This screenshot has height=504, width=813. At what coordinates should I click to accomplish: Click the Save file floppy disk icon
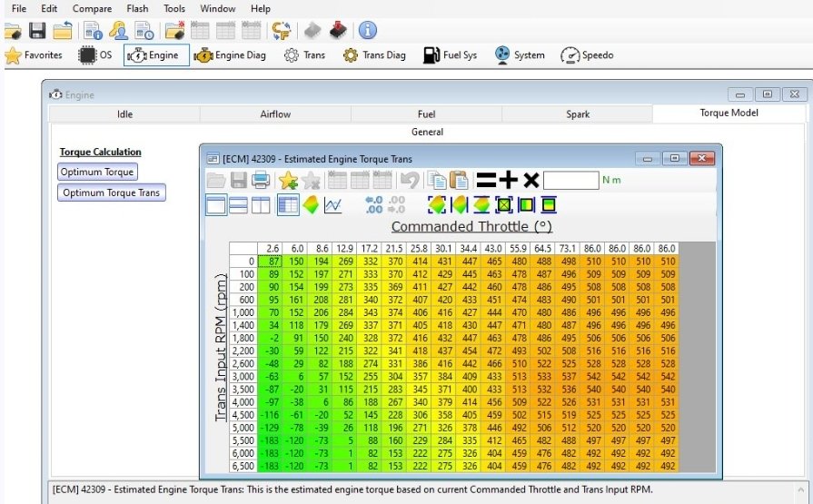click(37, 31)
